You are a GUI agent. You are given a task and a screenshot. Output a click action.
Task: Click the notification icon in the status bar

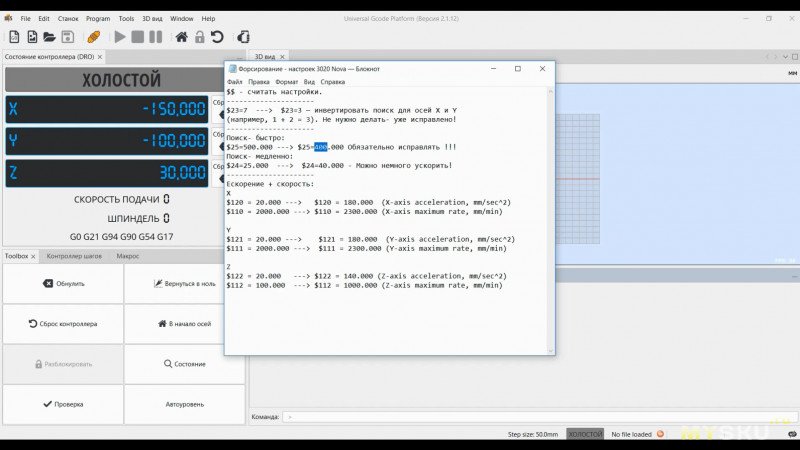[792, 434]
